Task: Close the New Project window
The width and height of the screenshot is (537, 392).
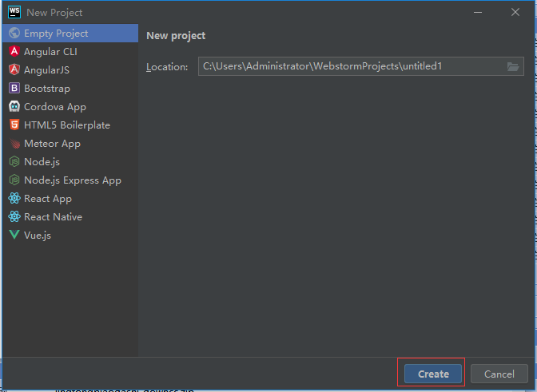Action: click(515, 12)
